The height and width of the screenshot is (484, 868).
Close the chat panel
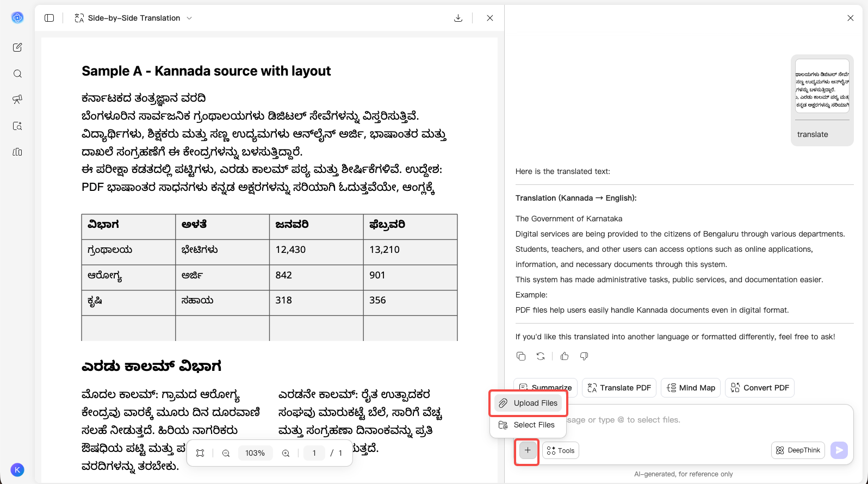tap(851, 18)
